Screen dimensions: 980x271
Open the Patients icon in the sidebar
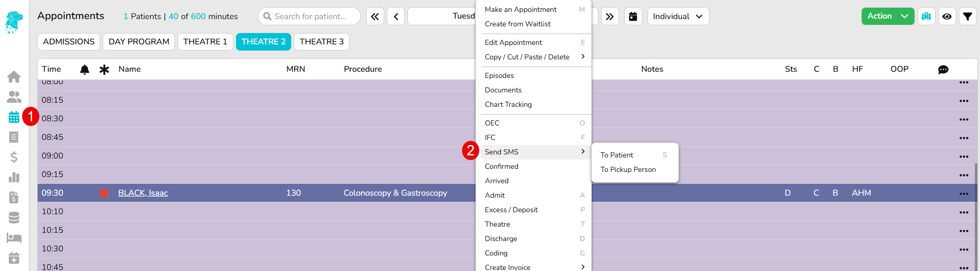click(x=14, y=97)
